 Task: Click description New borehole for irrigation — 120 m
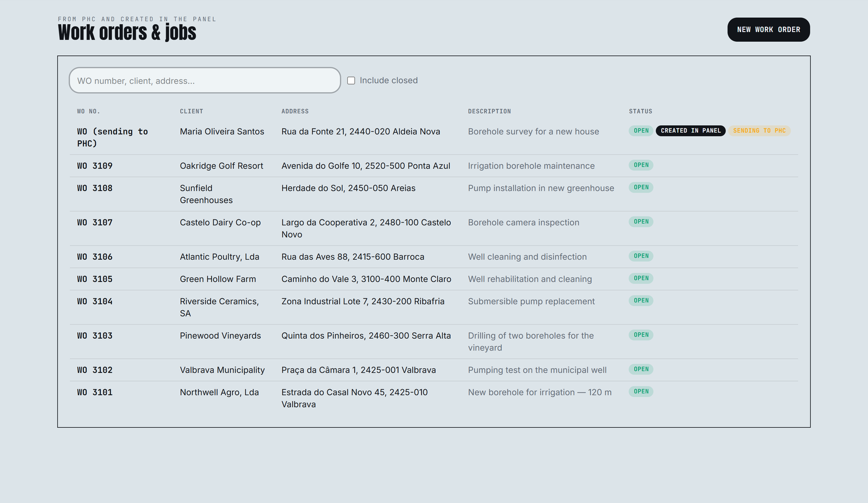click(540, 392)
